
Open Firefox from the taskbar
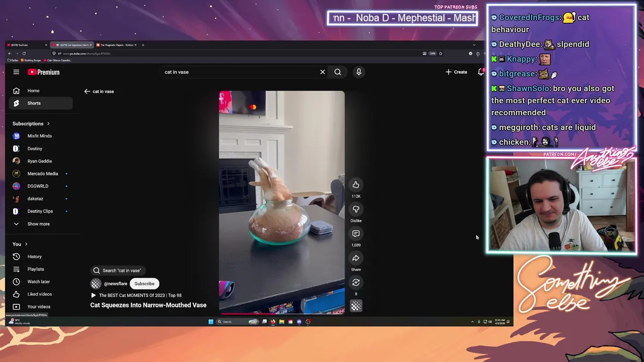(x=273, y=322)
